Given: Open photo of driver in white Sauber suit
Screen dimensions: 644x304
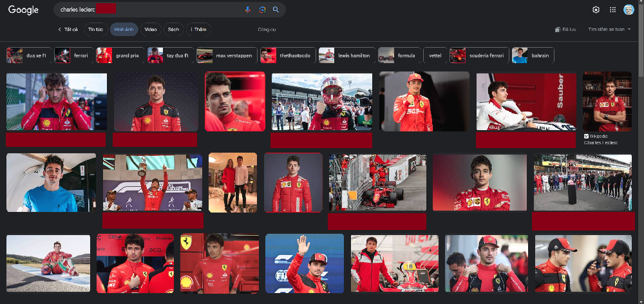Looking at the screenshot, I should [526, 102].
